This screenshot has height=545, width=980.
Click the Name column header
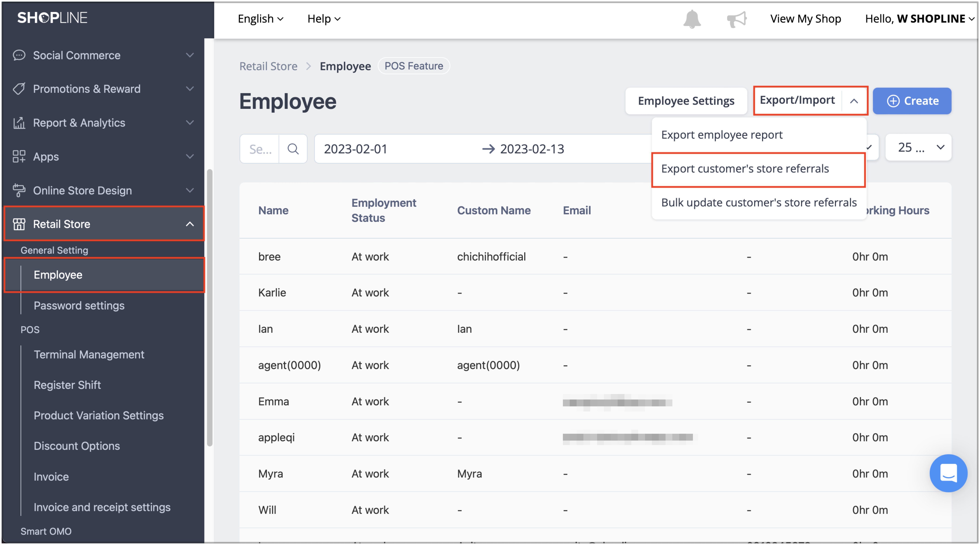point(273,211)
